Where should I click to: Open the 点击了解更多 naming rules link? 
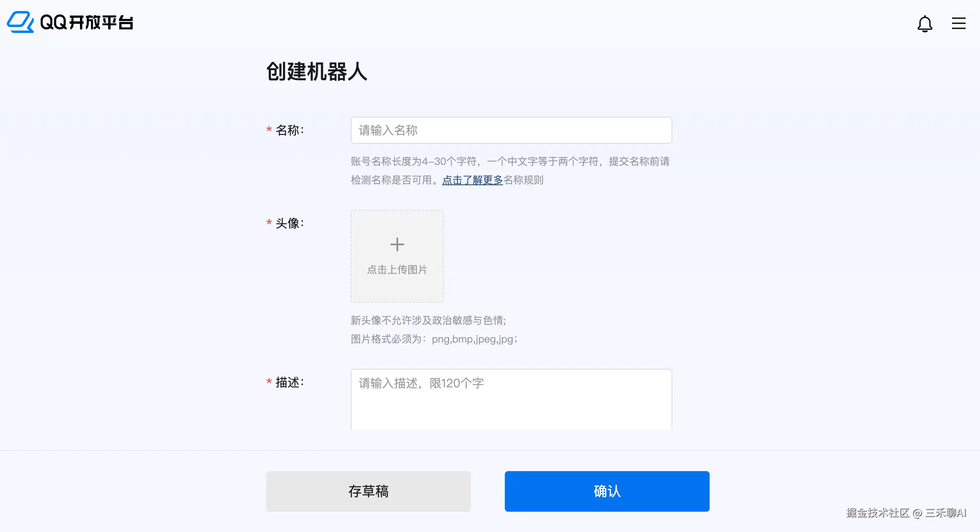pos(472,180)
